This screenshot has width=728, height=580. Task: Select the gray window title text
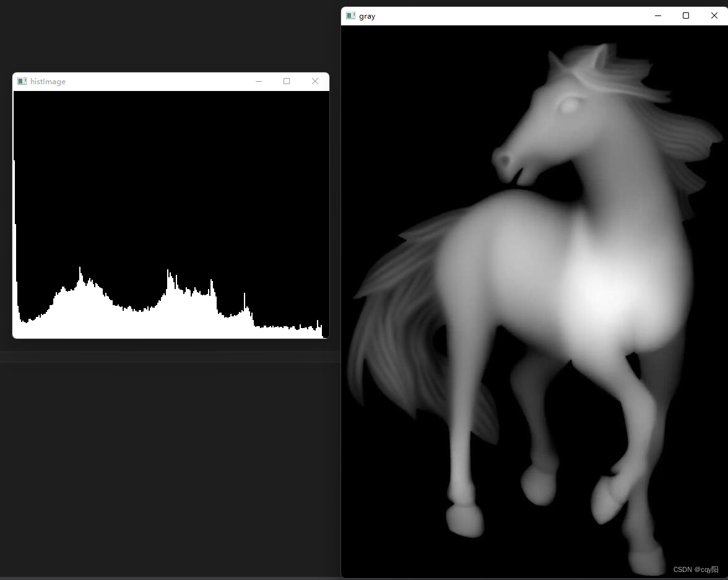(x=367, y=16)
